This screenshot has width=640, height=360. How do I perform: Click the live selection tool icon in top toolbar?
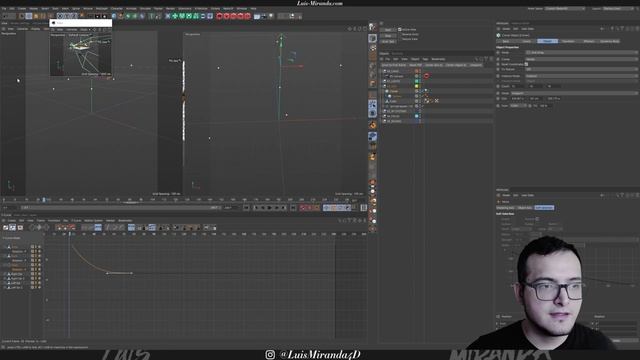22,16
